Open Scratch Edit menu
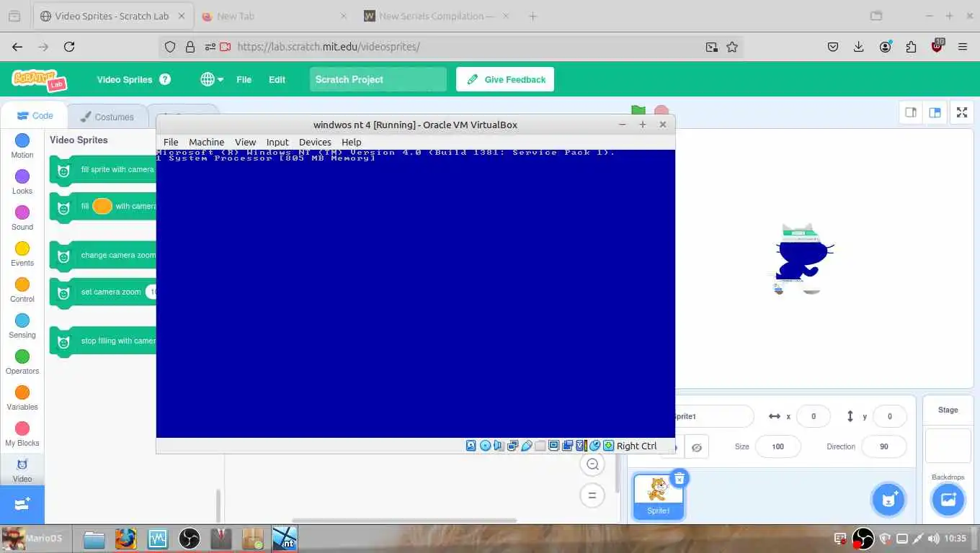Image resolution: width=980 pixels, height=553 pixels. 277,79
